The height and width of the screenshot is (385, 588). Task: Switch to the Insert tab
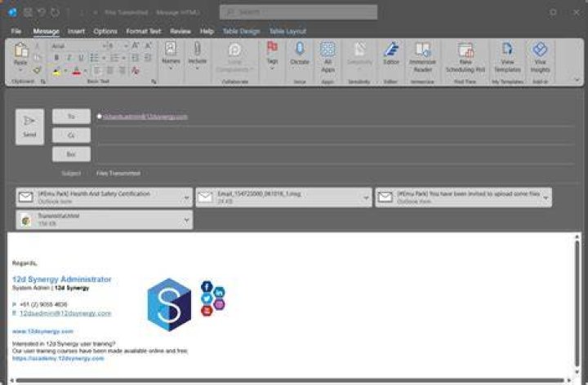pos(76,31)
